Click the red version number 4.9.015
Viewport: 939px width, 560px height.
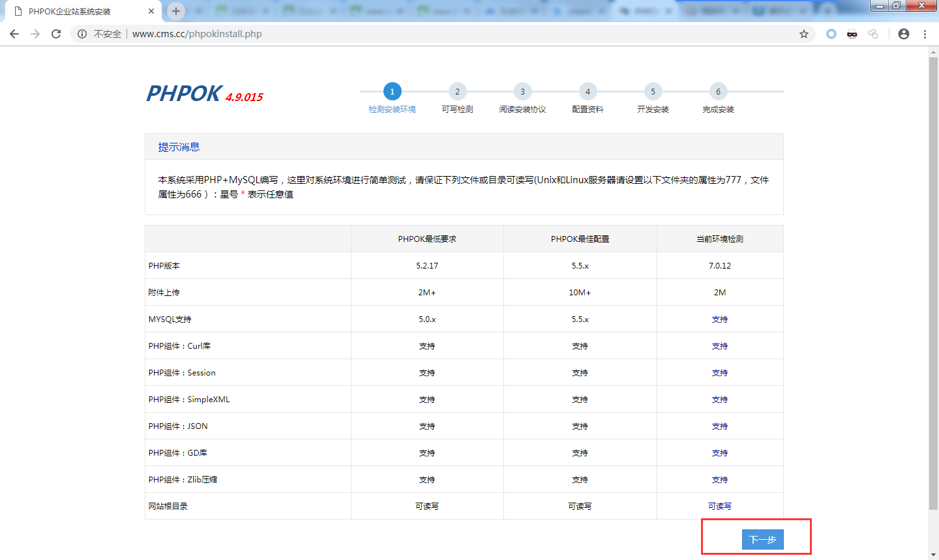click(245, 97)
